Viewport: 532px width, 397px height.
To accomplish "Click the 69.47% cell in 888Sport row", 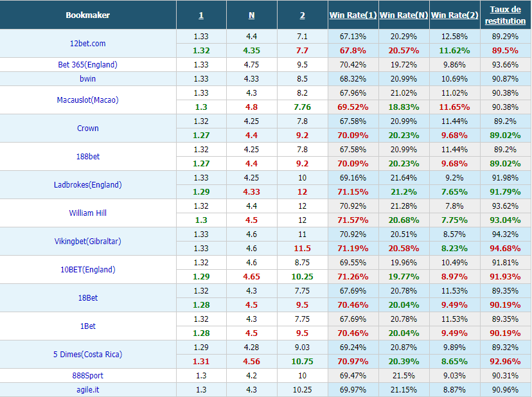I will pos(353,376).
